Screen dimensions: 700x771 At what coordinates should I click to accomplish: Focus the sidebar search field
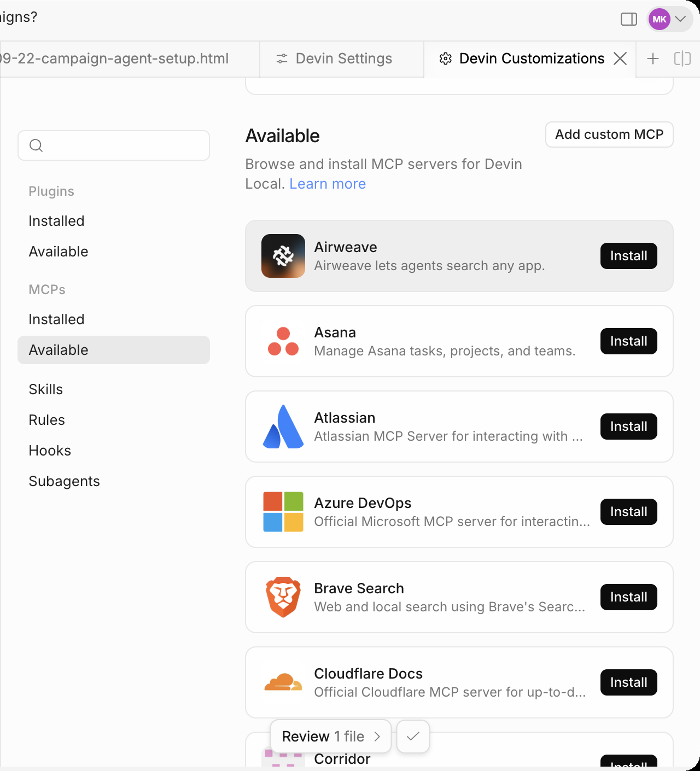point(114,145)
